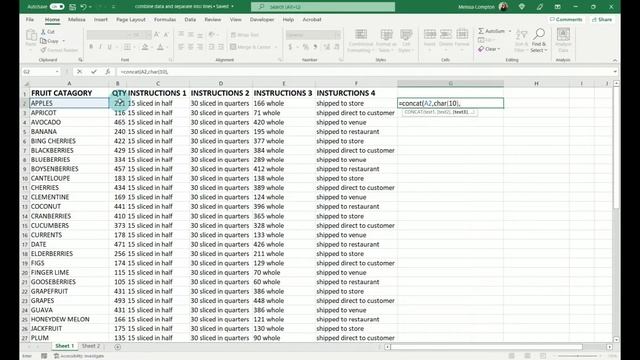This screenshot has width=640, height=360.
Task: Open Format as Table gallery
Action: [x=386, y=40]
